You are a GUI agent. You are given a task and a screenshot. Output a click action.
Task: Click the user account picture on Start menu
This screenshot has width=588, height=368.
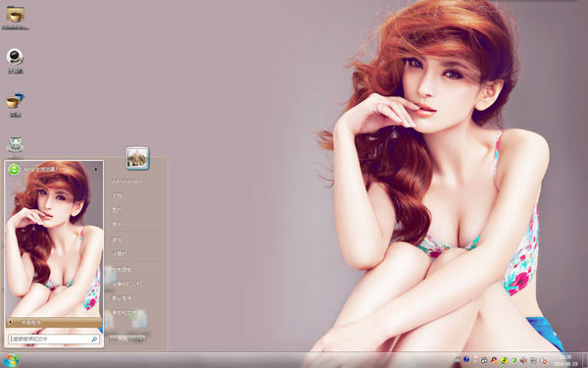tap(137, 158)
